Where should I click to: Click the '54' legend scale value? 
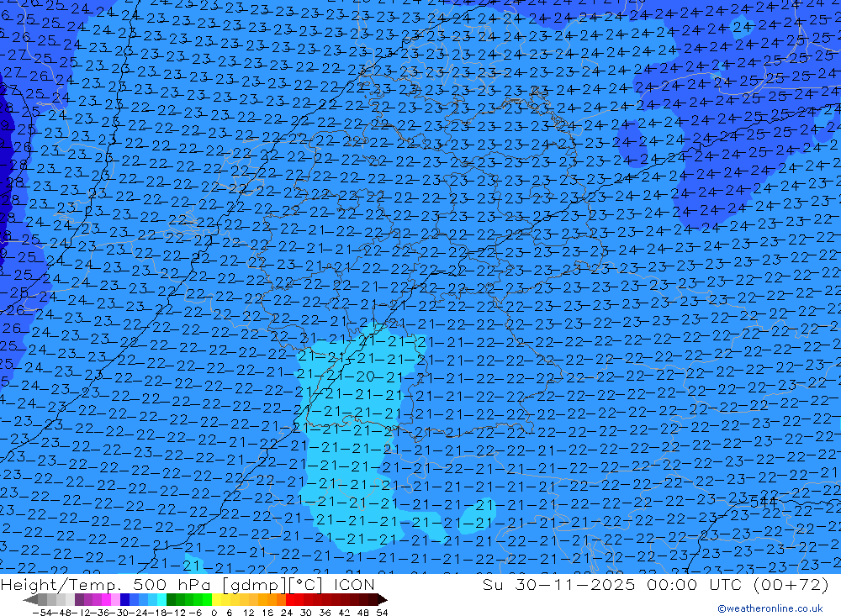tap(382, 613)
